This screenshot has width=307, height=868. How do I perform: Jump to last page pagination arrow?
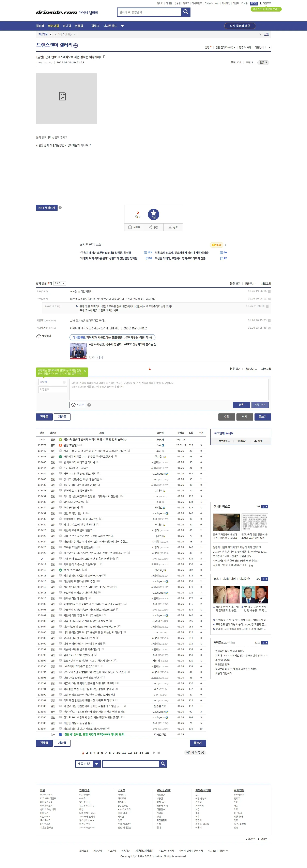[x=158, y=752]
